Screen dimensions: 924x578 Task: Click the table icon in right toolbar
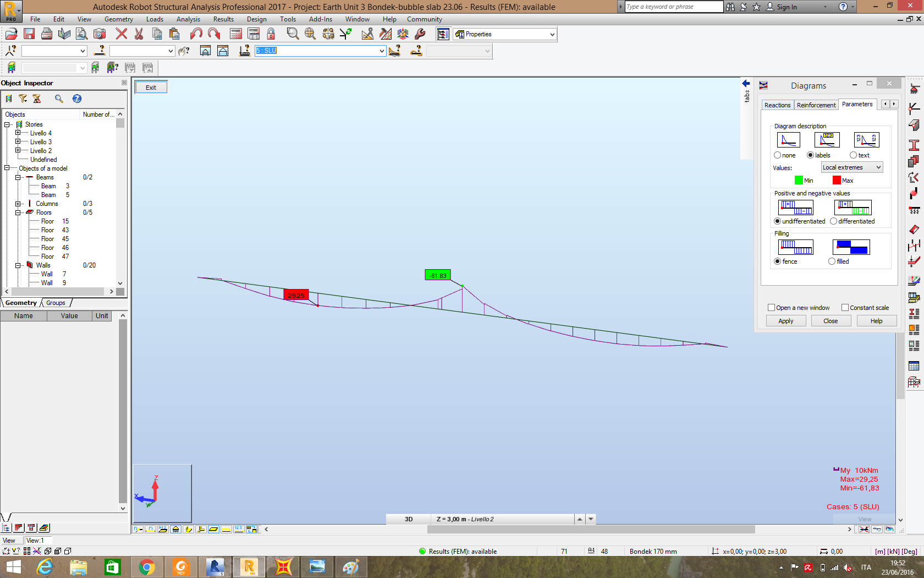(914, 366)
